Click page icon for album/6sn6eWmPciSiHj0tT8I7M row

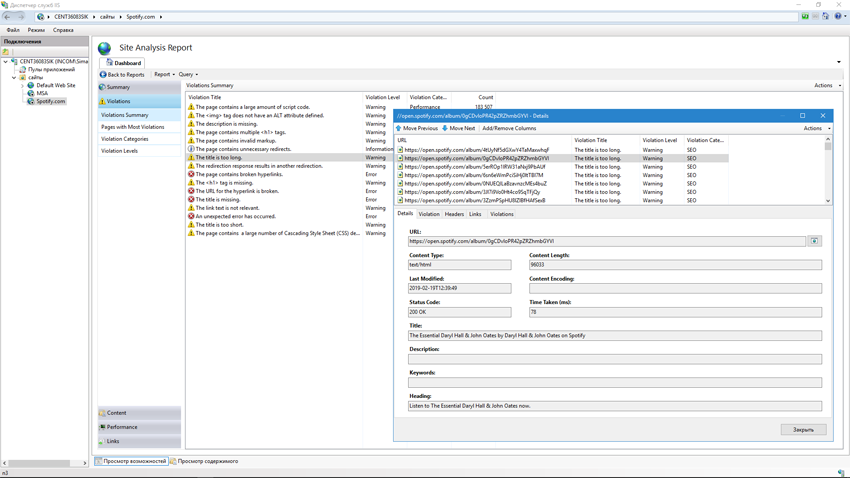(x=400, y=176)
